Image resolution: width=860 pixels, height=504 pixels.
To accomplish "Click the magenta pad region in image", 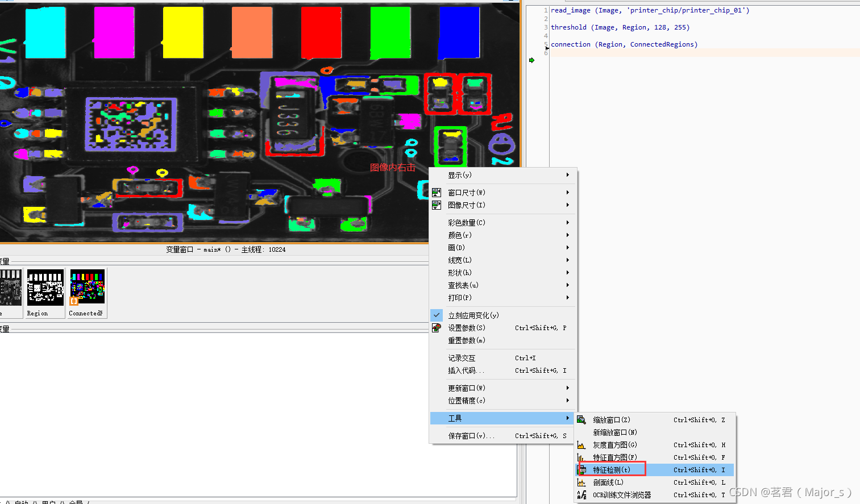I will 114,32.
